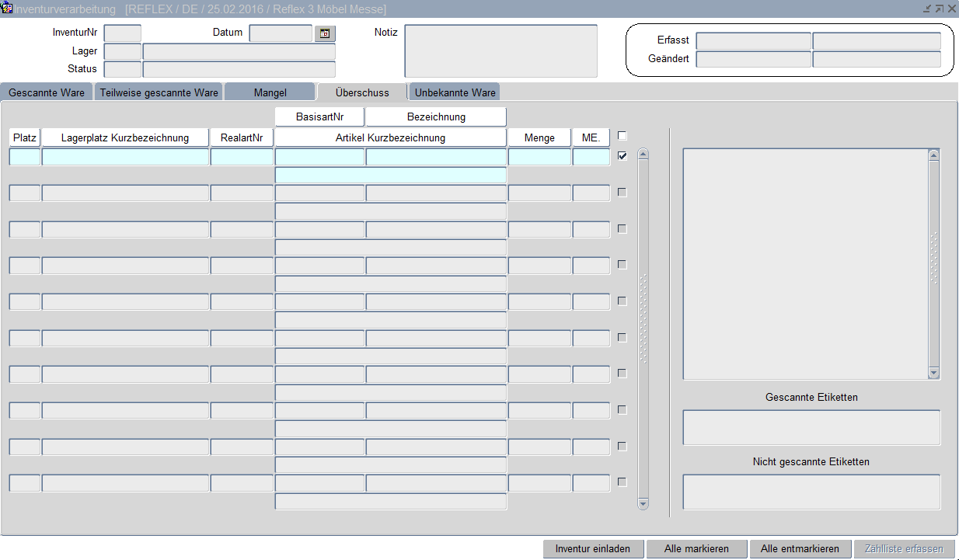Click Alle entmarkieren
Screen dimensions: 959x560
(800, 548)
